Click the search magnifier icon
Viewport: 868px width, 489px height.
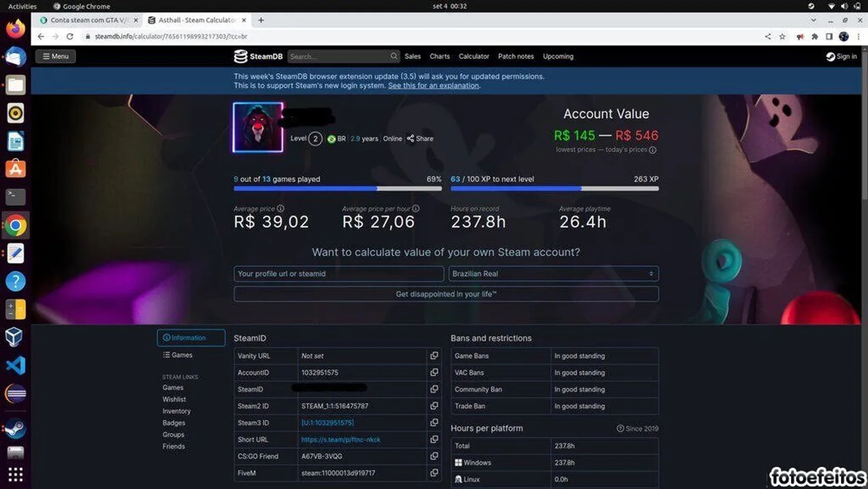point(394,56)
